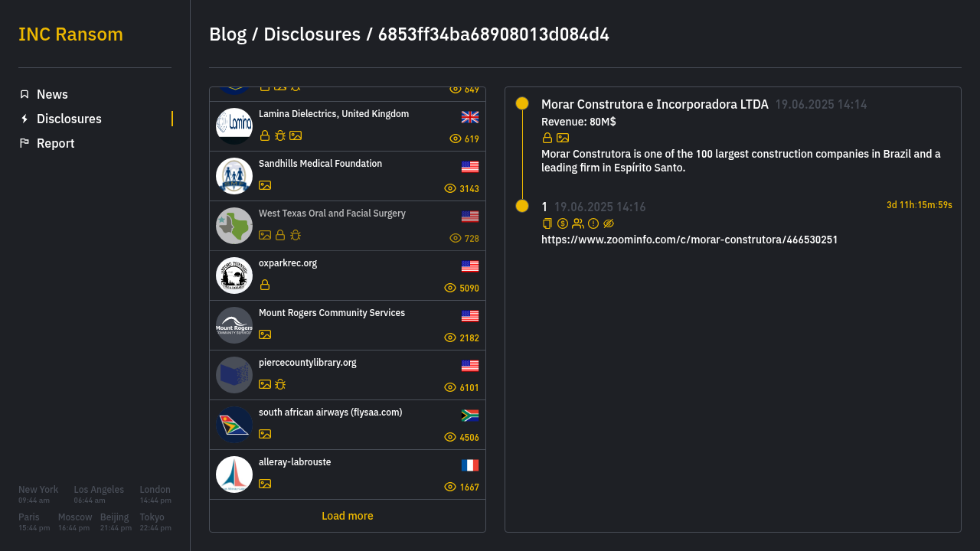Click the top timeline dot for Morar Construtora
The width and height of the screenshot is (980, 551).
pyautogui.click(x=522, y=103)
